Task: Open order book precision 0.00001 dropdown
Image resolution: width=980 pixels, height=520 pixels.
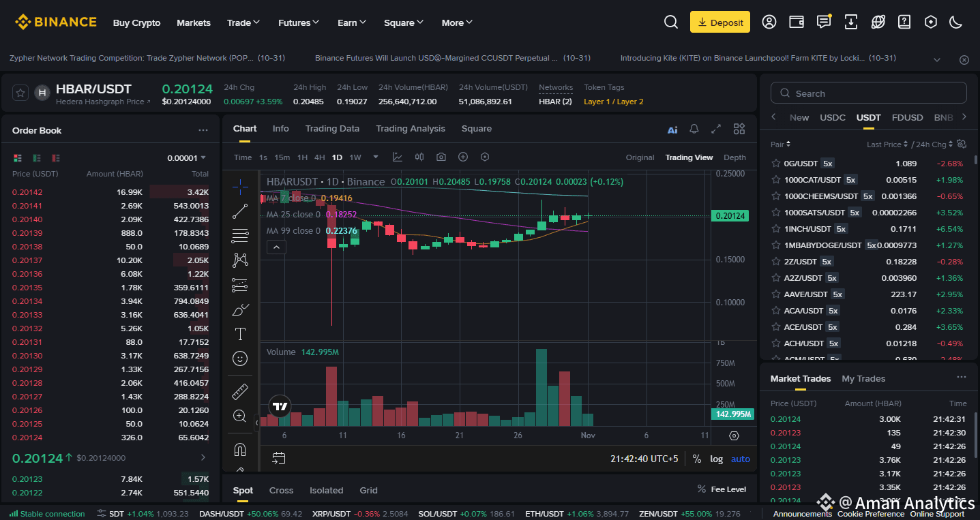Action: tap(187, 158)
